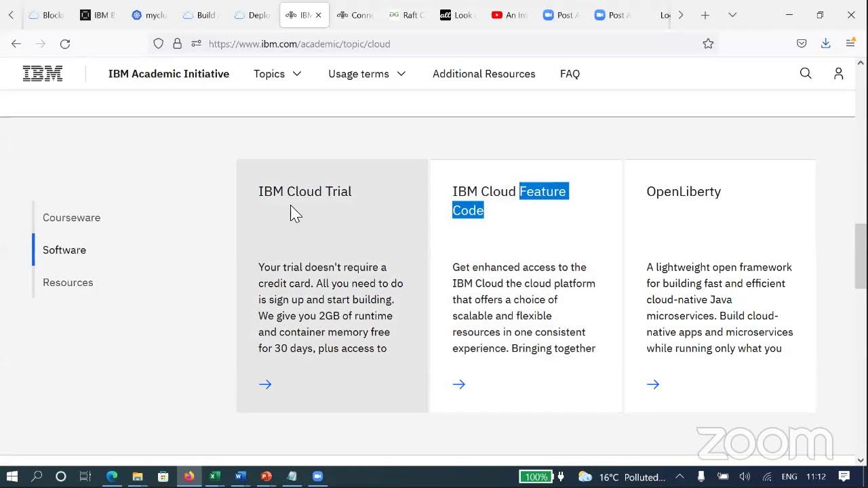Open the site search magnifier icon
Viewport: 868px width, 488px height.
806,73
